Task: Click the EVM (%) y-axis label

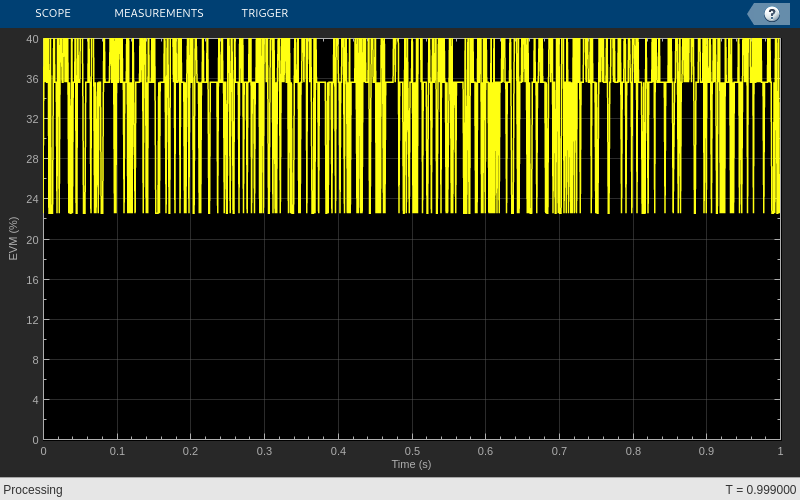Action: tap(13, 238)
